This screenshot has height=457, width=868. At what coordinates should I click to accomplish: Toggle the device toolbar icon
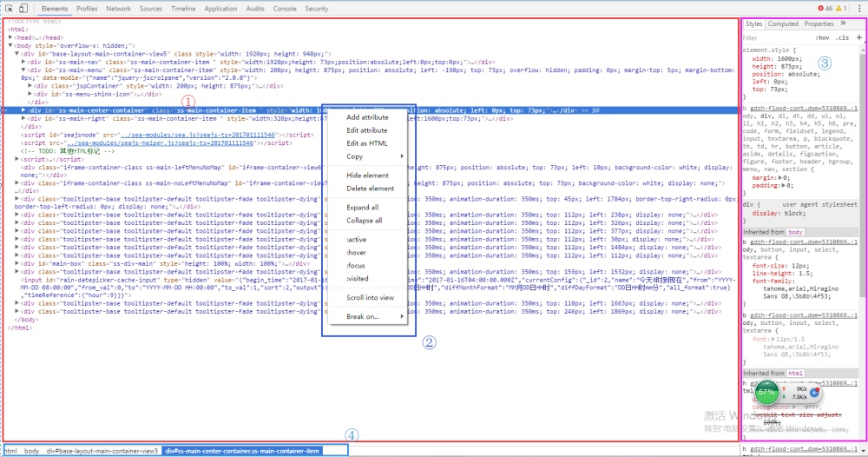click(23, 9)
